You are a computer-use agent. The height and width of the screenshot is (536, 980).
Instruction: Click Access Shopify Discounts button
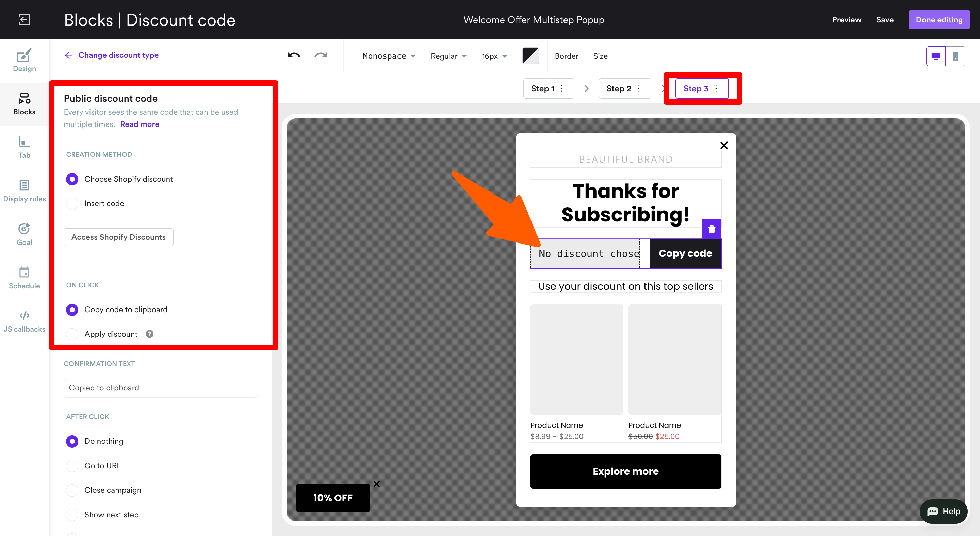[x=118, y=237]
